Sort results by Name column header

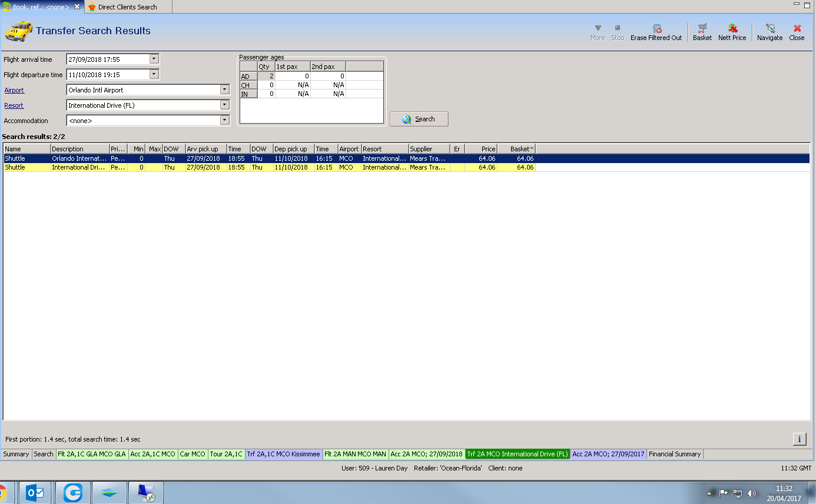[27, 149]
